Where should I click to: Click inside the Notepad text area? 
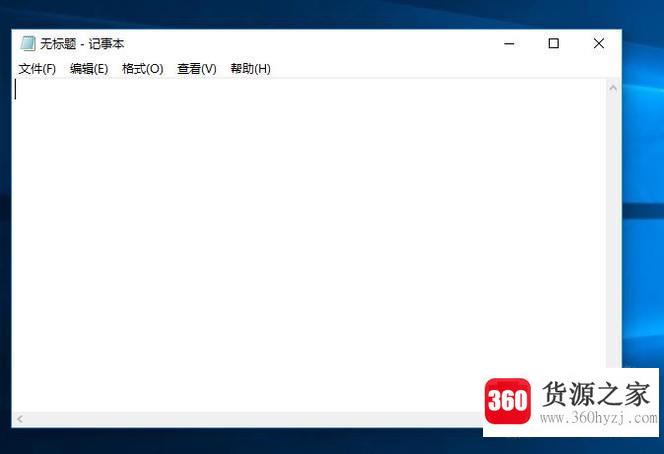tap(309, 245)
